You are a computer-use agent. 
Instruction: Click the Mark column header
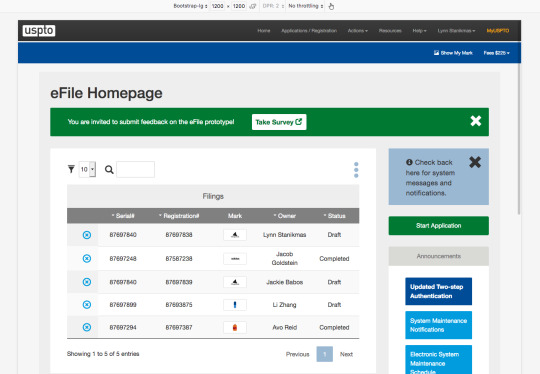tap(235, 216)
